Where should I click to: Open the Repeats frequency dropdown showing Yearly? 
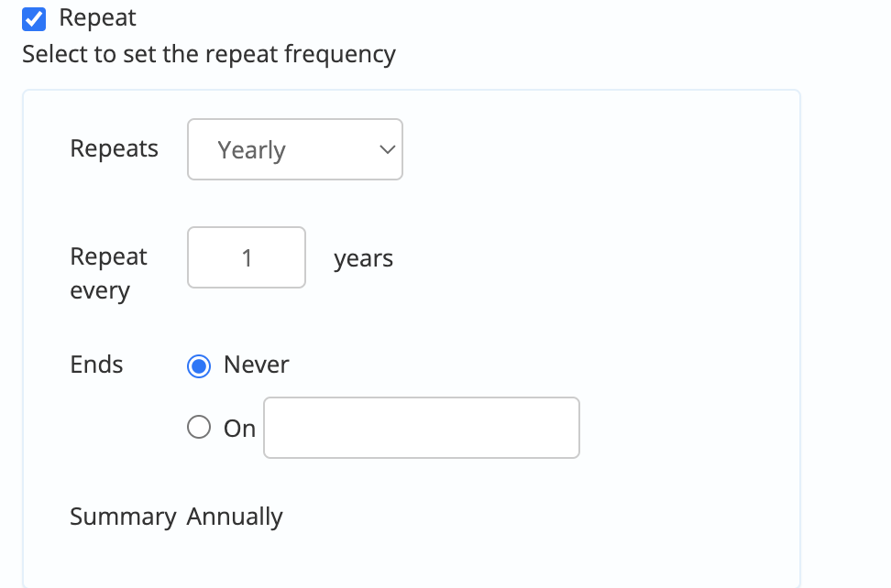pyautogui.click(x=294, y=149)
